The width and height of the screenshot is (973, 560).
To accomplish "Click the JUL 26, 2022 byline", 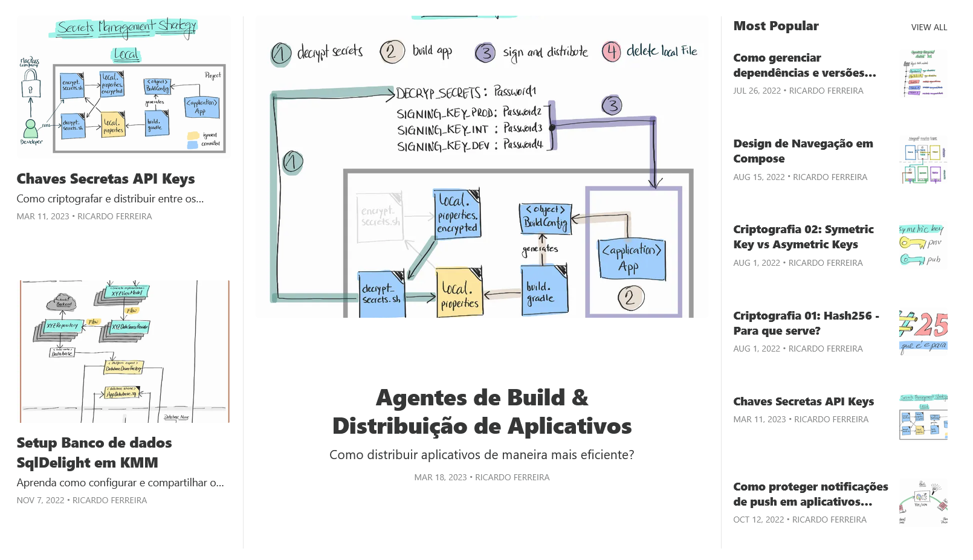I will (x=798, y=91).
